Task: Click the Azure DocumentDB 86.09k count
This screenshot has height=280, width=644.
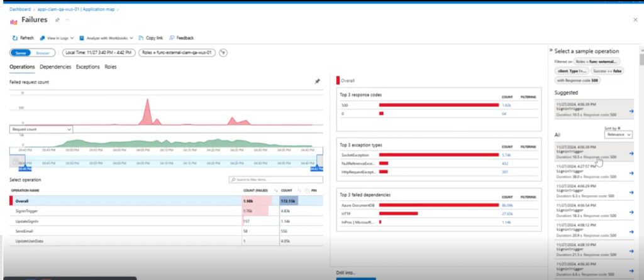Action: pos(508,205)
